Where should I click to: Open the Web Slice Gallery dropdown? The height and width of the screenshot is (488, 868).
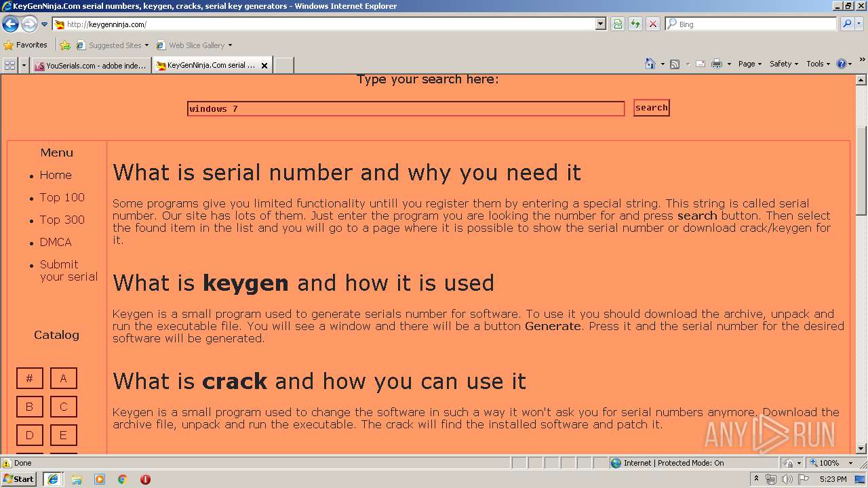194,45
